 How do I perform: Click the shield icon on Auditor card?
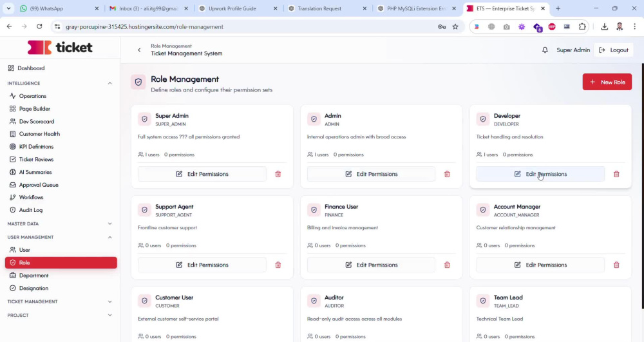314,301
